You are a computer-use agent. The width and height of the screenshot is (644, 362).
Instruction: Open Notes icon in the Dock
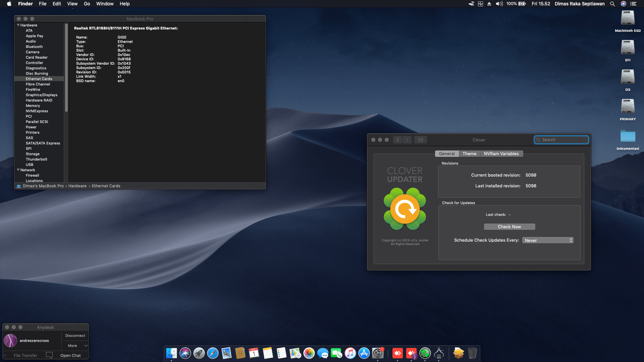pyautogui.click(x=268, y=353)
